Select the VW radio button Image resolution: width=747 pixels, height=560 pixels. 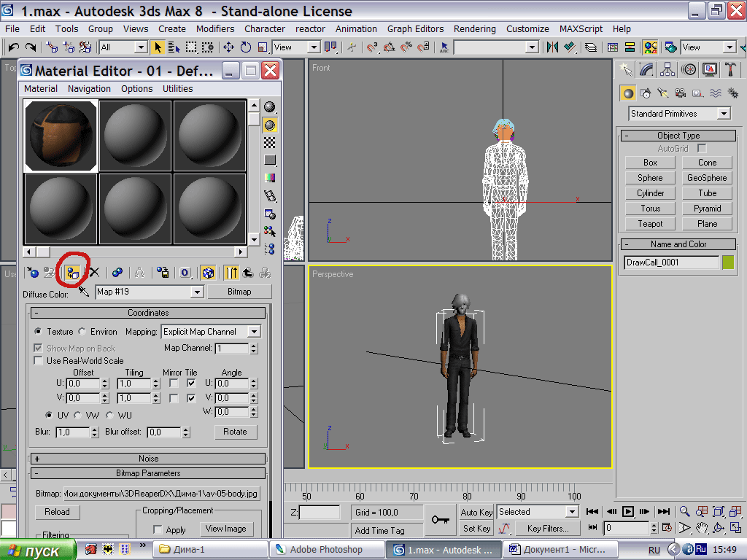click(x=77, y=415)
